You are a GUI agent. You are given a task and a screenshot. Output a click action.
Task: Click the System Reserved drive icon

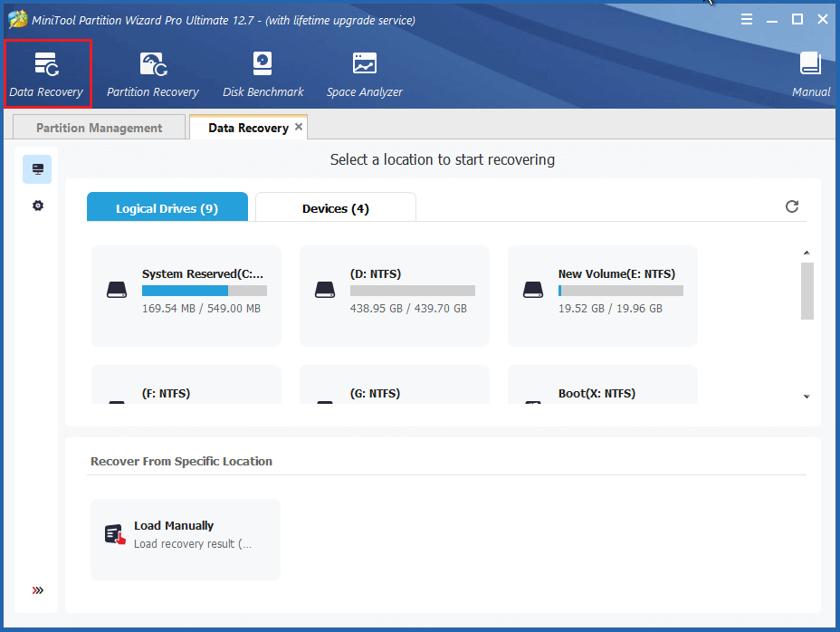pos(117,290)
